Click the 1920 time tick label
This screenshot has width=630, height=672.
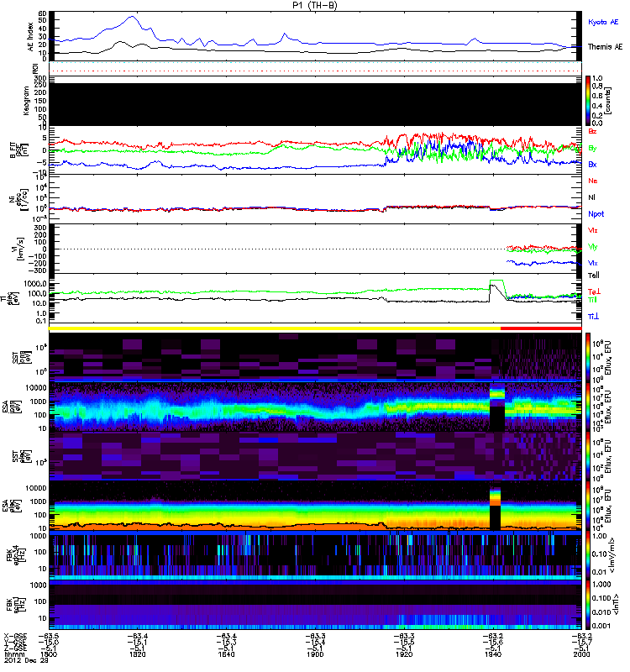[x=404, y=654]
